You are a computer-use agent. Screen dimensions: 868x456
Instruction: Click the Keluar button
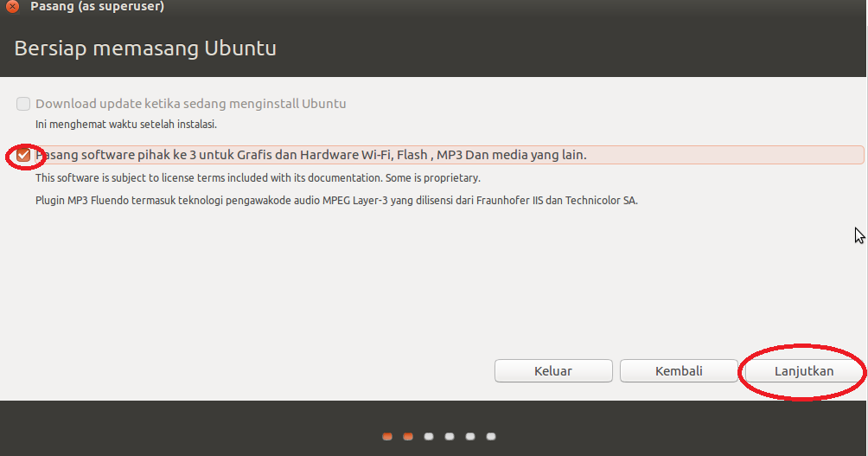pyautogui.click(x=553, y=370)
